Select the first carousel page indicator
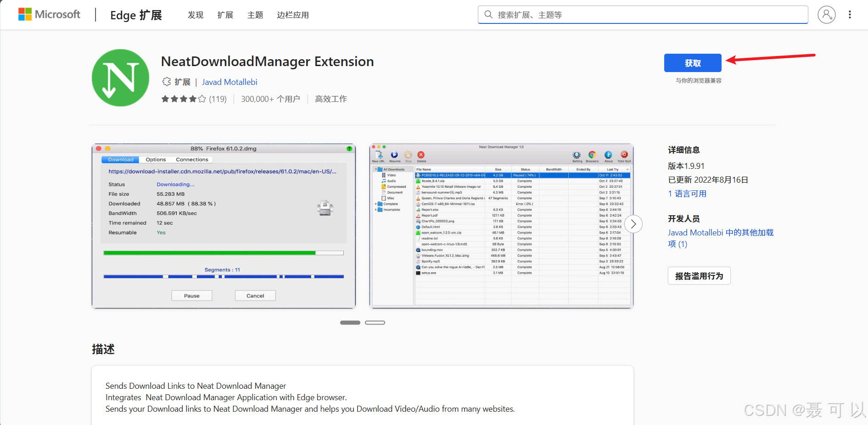Screen dimensions: 868x425 point(350,323)
